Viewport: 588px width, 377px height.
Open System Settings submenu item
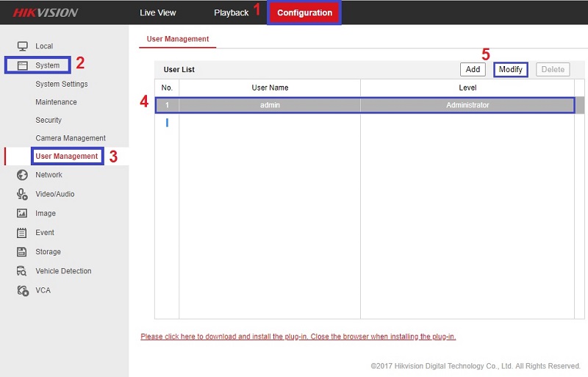(x=62, y=85)
